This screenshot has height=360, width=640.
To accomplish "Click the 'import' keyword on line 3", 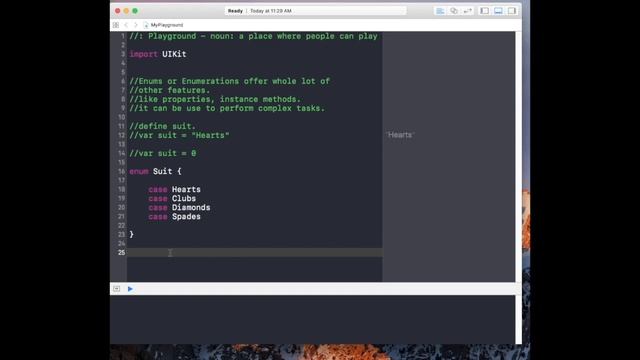I will 143,54.
